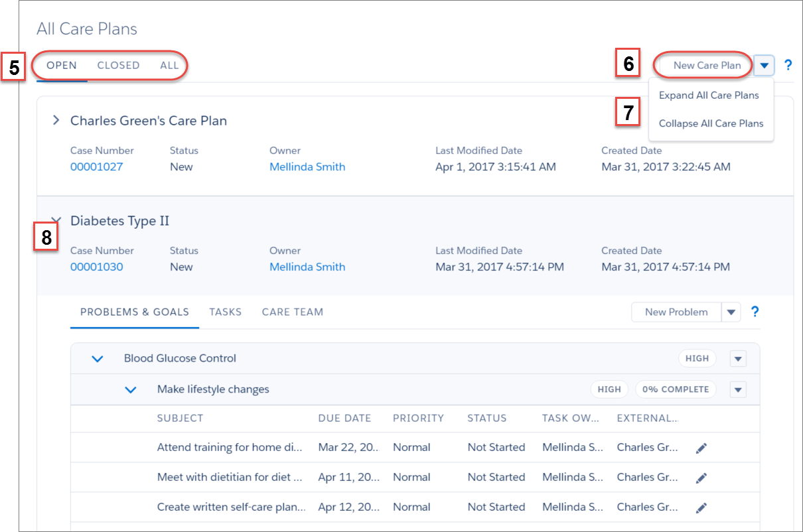Open case number 00001030
Screen dimensions: 803x532
point(96,267)
